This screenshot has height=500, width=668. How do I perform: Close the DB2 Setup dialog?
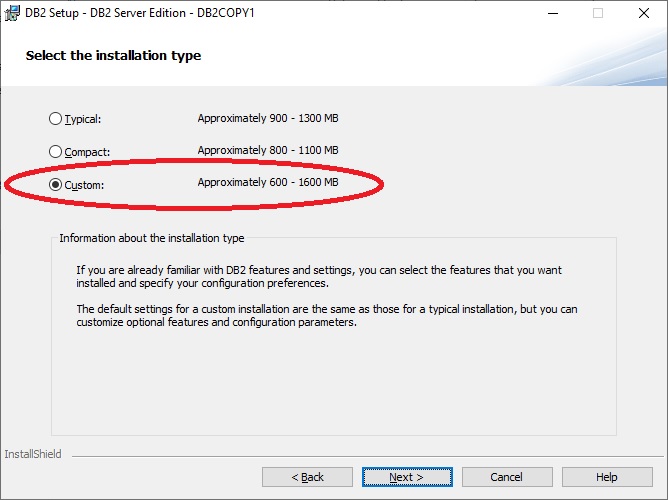point(644,13)
